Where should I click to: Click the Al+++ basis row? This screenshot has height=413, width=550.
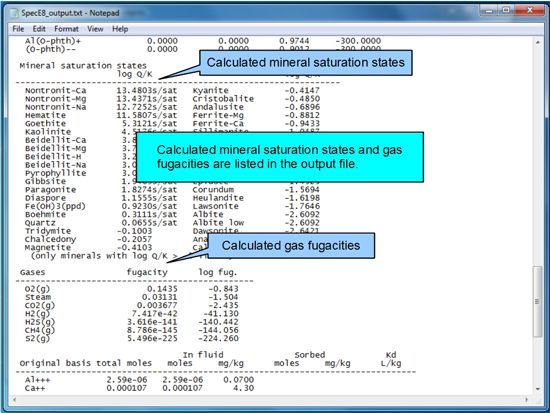click(139, 380)
